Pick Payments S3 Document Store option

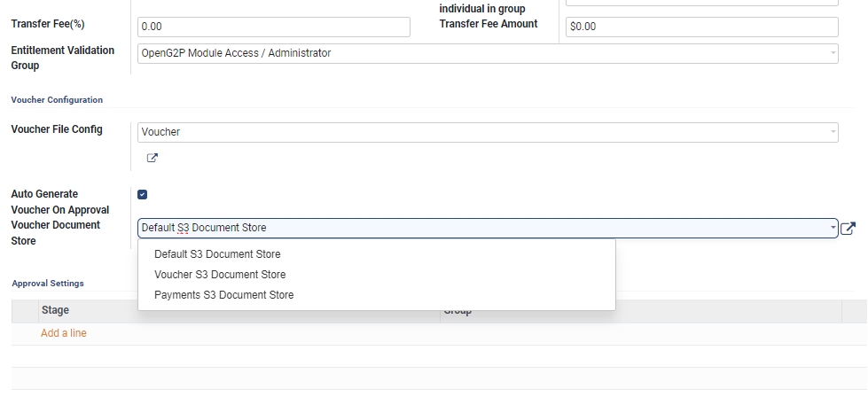tap(223, 295)
